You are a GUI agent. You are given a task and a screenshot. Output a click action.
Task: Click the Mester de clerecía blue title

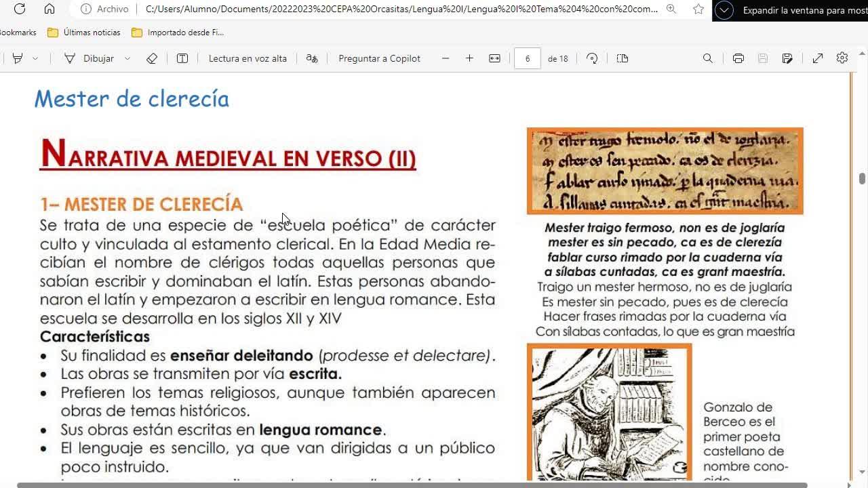pos(132,99)
